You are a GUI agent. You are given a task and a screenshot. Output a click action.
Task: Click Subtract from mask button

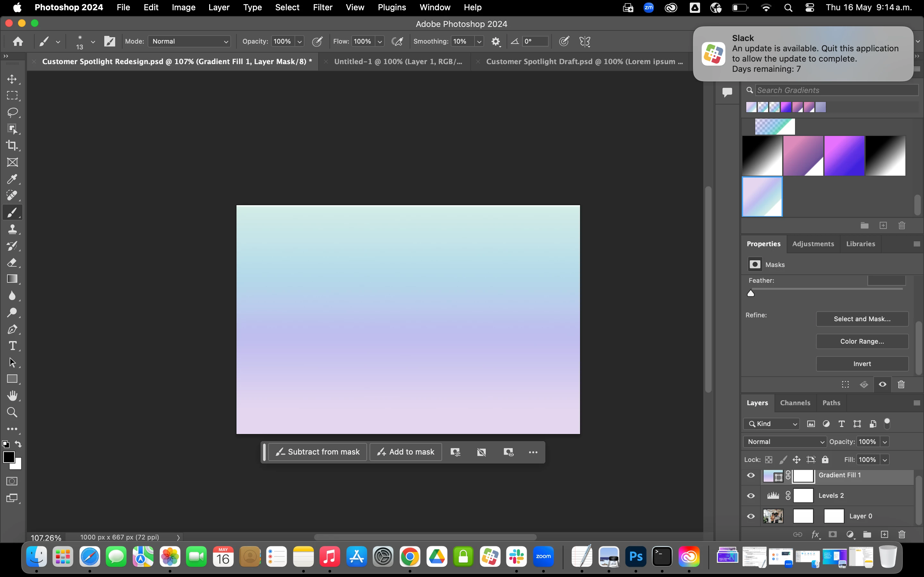click(318, 452)
